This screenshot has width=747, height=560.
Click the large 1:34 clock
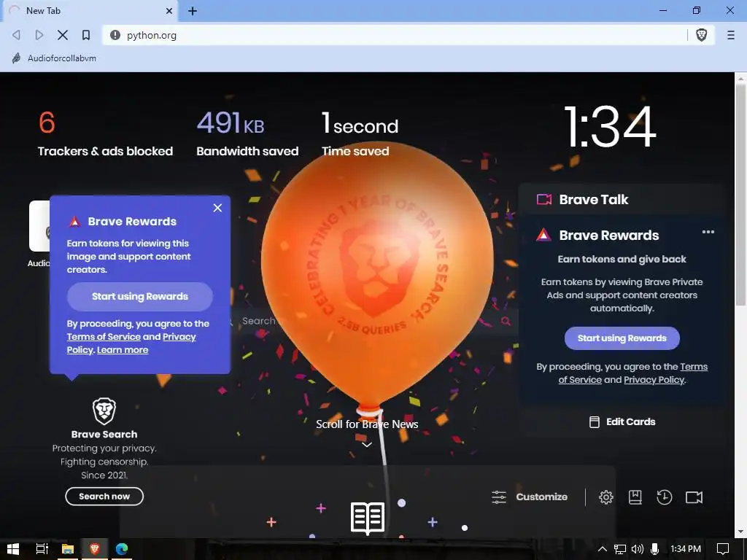point(611,127)
